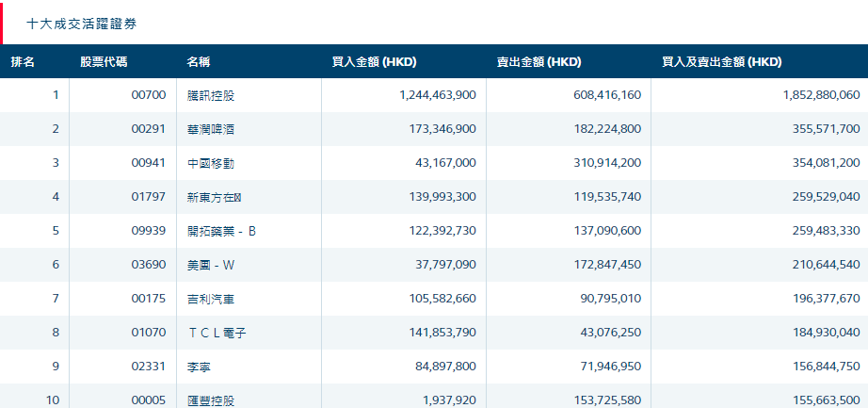
Task: Click sell amount 153,725,580
Action: 607,400
